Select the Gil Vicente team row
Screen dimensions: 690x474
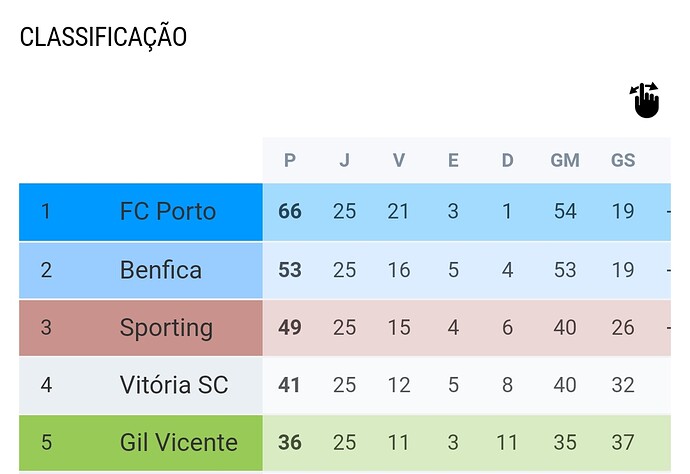tap(178, 442)
